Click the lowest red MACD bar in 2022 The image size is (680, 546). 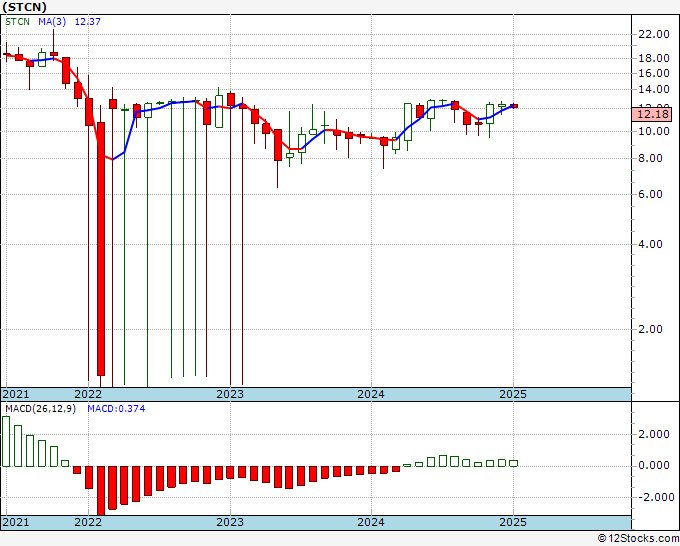(101, 490)
